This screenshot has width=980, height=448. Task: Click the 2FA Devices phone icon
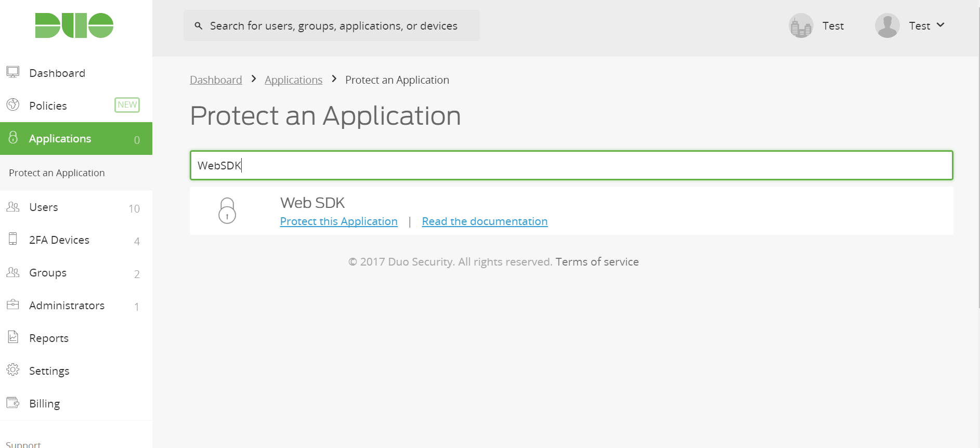[x=13, y=239]
